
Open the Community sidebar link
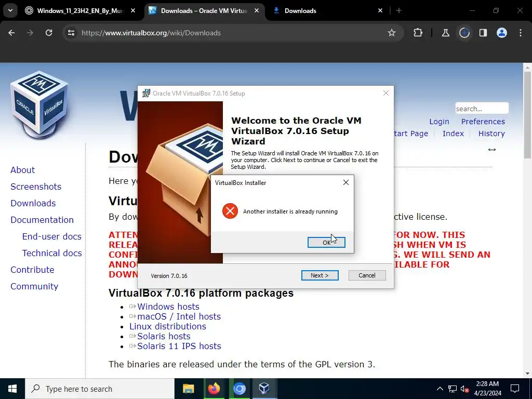[x=34, y=286]
